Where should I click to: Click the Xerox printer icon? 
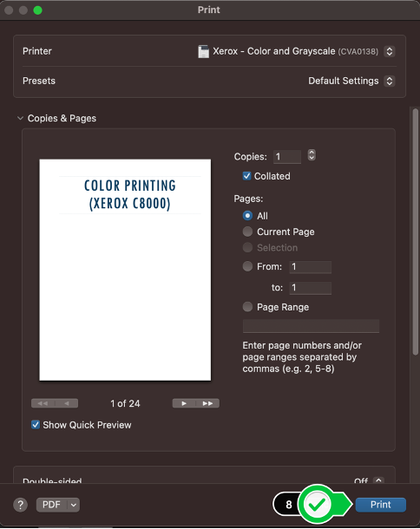pos(203,51)
